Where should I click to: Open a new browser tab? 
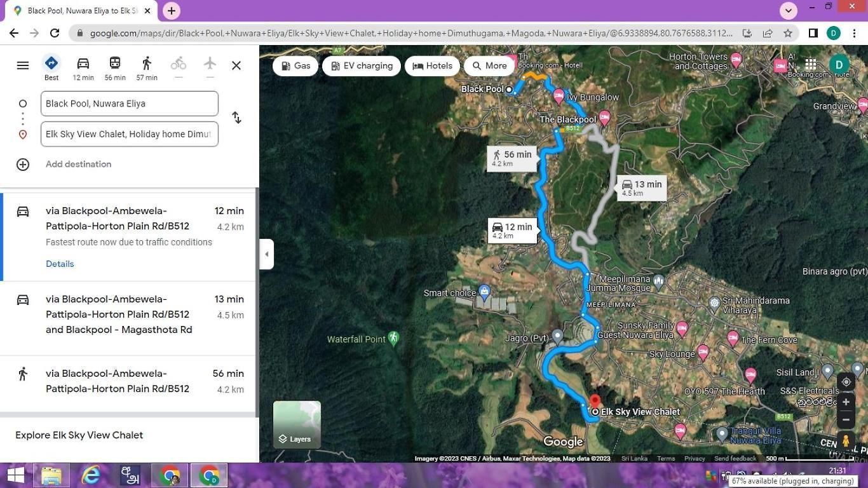tap(172, 11)
